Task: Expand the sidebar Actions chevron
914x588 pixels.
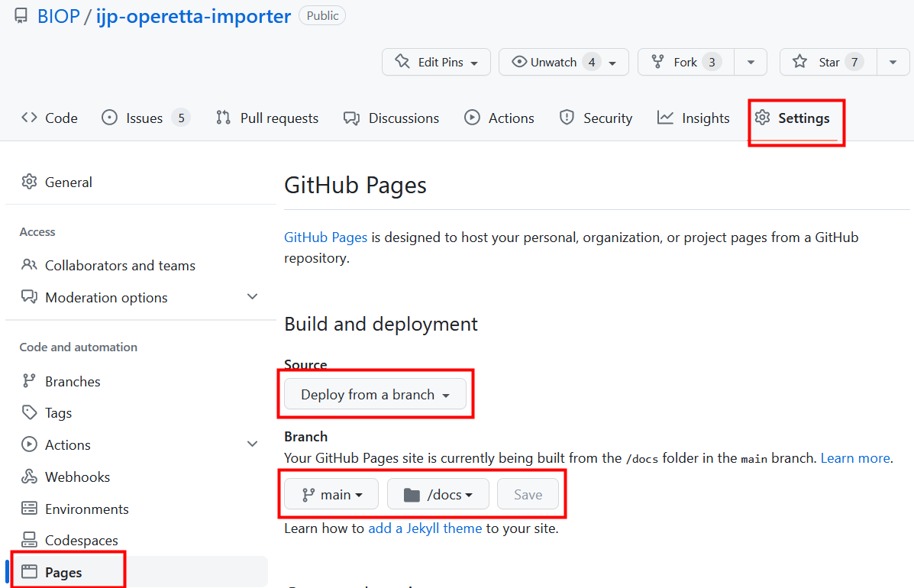Action: click(x=253, y=444)
